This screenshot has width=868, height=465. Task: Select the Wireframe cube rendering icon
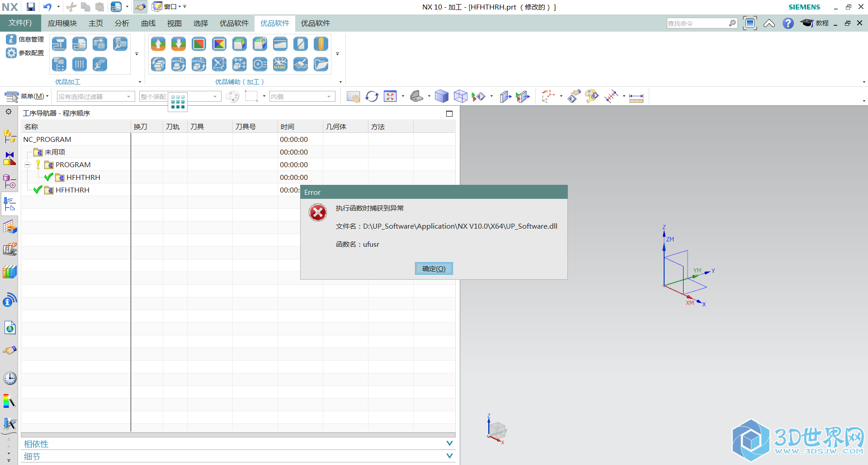461,96
